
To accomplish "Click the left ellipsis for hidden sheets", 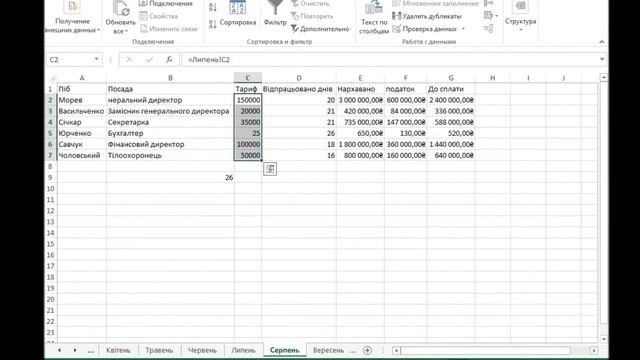I will (91, 350).
